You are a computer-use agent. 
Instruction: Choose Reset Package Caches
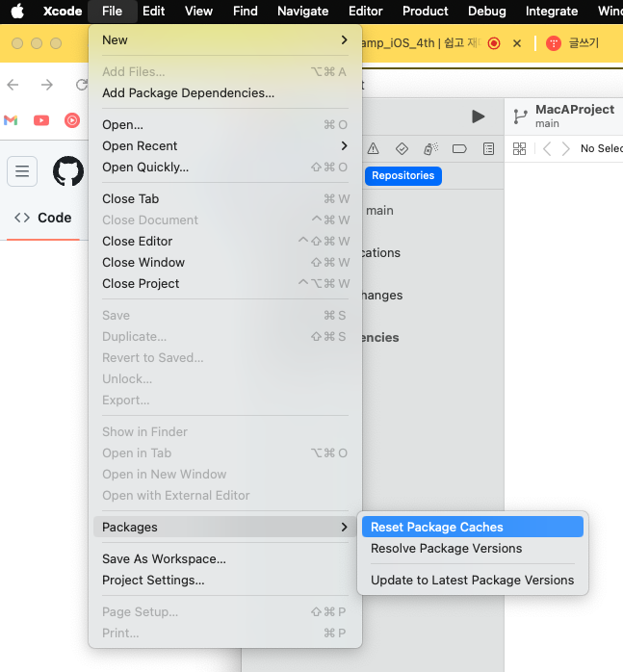tap(473, 528)
